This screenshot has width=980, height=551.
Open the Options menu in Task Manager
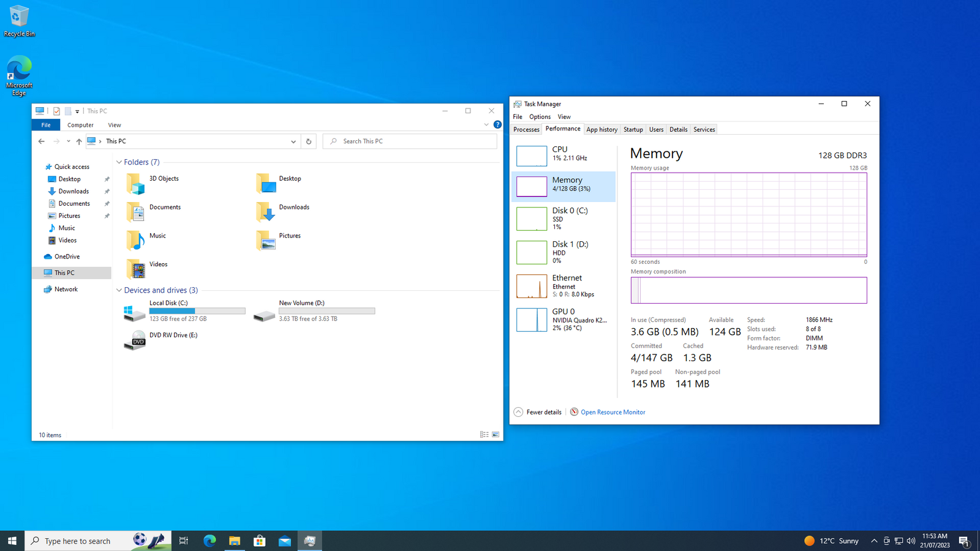pyautogui.click(x=540, y=117)
